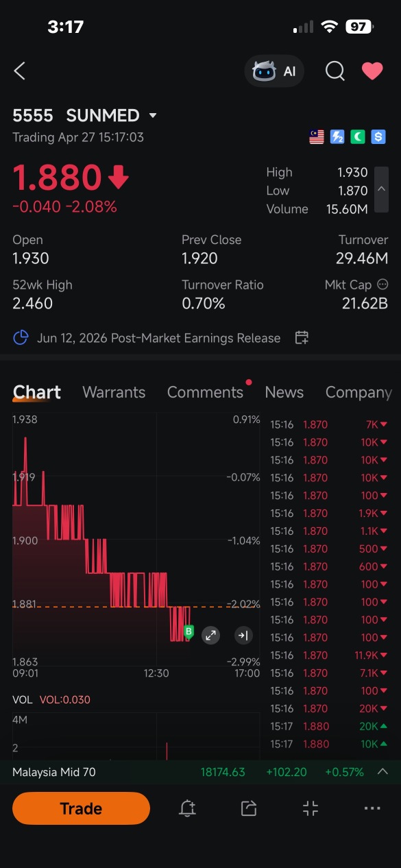Tap the Turnover Ratio 0.70% value

(204, 303)
